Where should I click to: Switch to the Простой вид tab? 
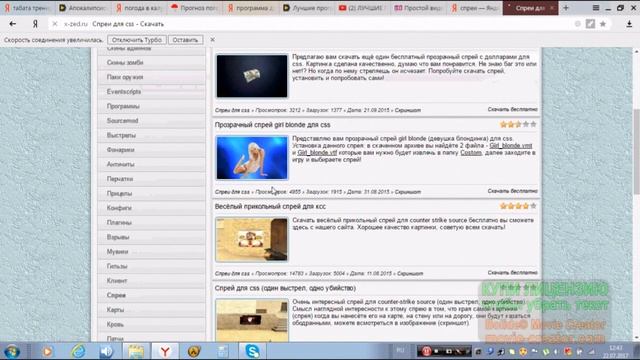click(419, 8)
